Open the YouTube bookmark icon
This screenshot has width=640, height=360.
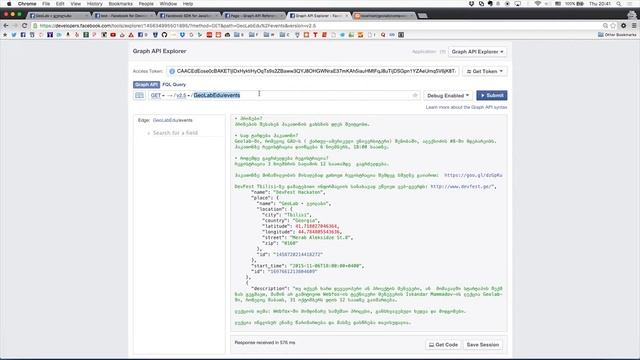(x=113, y=35)
